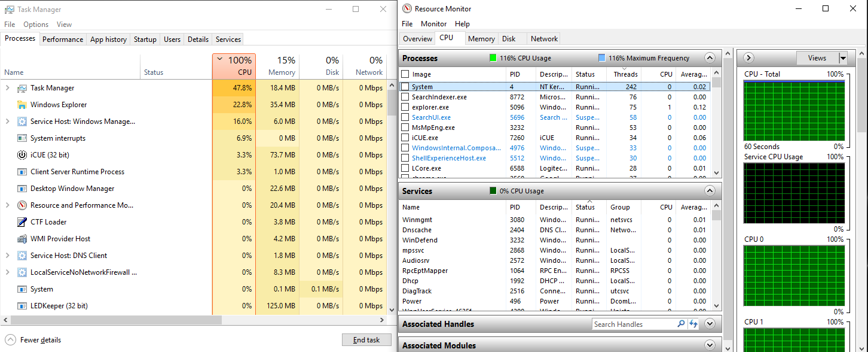Check the Image select-all checkbox

point(405,74)
